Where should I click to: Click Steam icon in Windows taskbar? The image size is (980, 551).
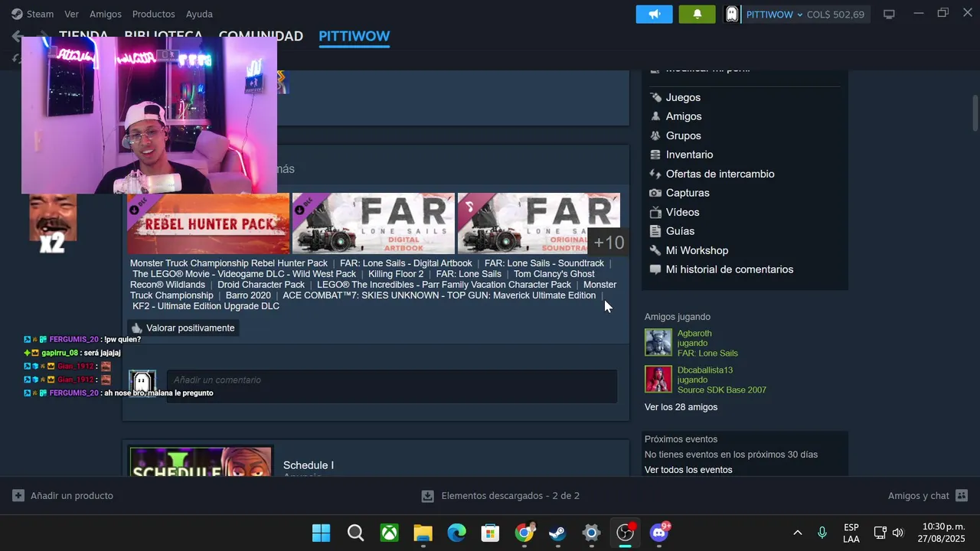point(557,533)
